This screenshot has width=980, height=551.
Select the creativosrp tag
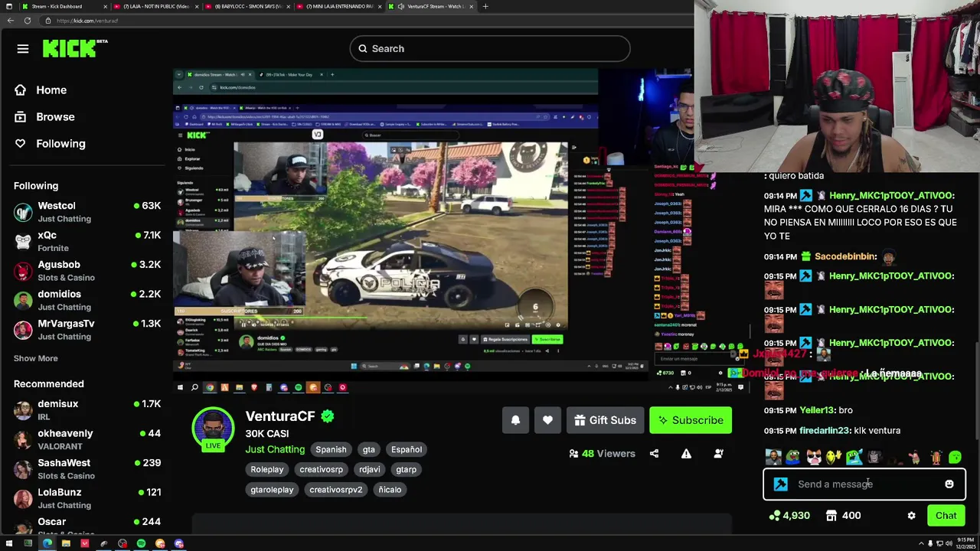321,469
